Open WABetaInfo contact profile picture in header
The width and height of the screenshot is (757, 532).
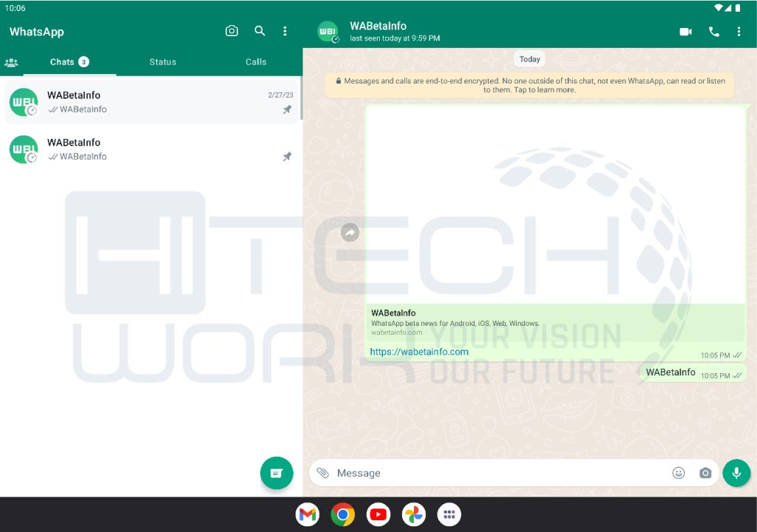(x=327, y=31)
